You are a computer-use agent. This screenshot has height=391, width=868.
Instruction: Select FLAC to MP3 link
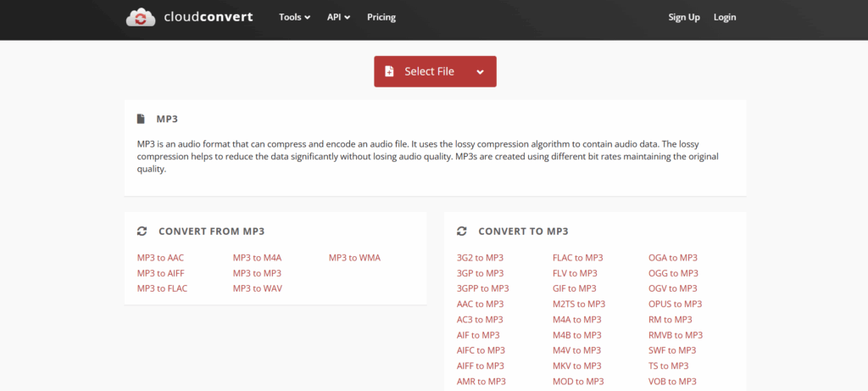(x=578, y=258)
